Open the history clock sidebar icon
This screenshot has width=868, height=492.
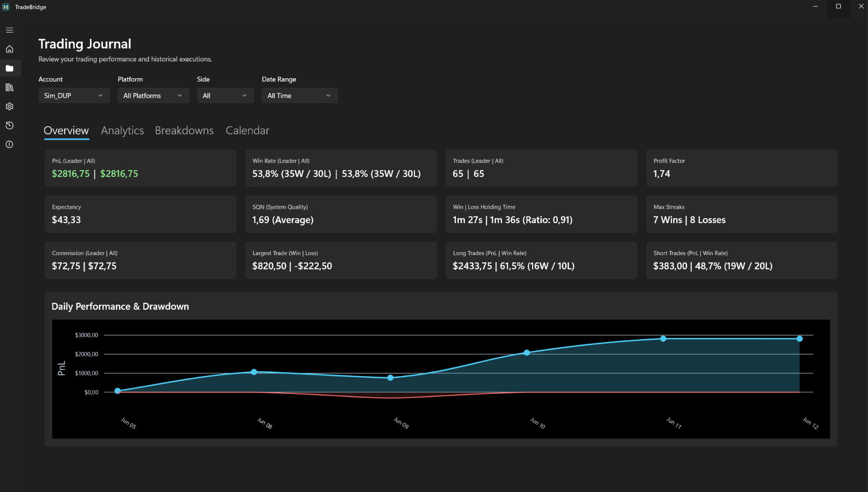[10, 125]
